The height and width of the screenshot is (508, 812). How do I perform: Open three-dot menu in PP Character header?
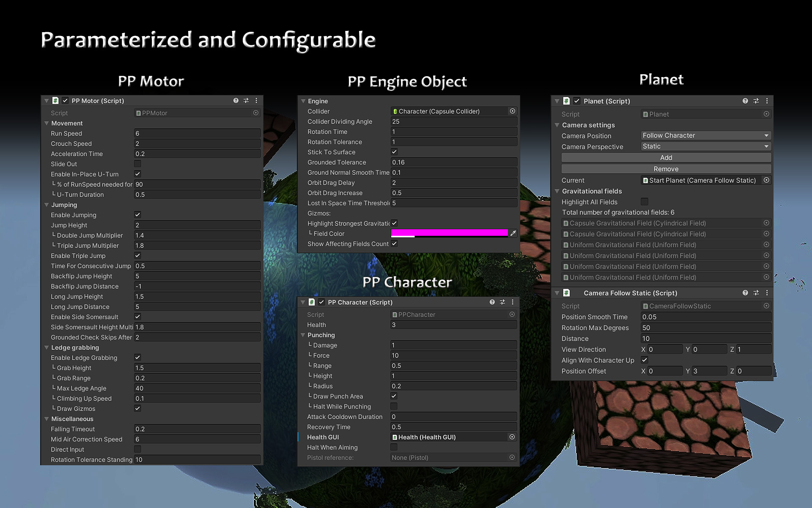pyautogui.click(x=513, y=302)
